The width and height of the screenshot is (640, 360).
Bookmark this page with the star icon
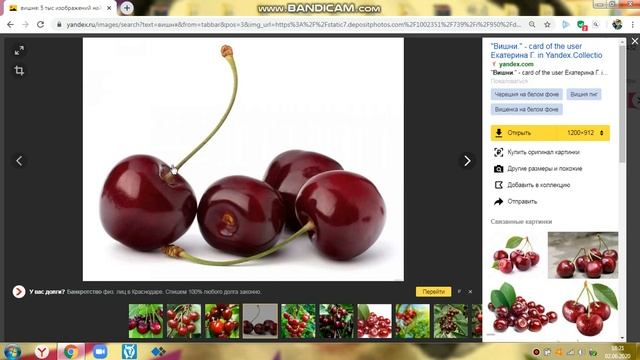[x=547, y=24]
